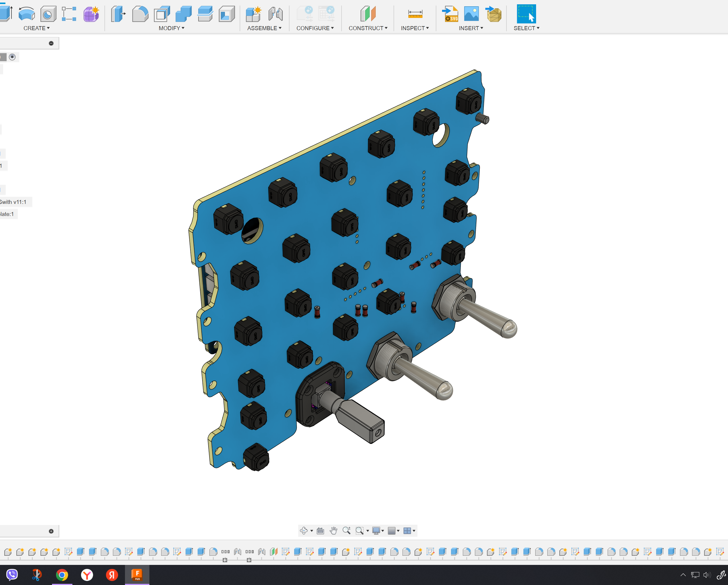The height and width of the screenshot is (585, 728).
Task: Insert a canvas image from toolbar
Action: (471, 14)
